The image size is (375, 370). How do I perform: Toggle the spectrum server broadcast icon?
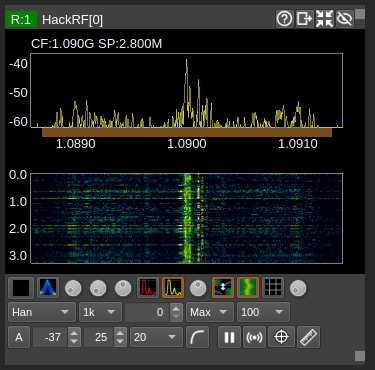[x=254, y=337]
